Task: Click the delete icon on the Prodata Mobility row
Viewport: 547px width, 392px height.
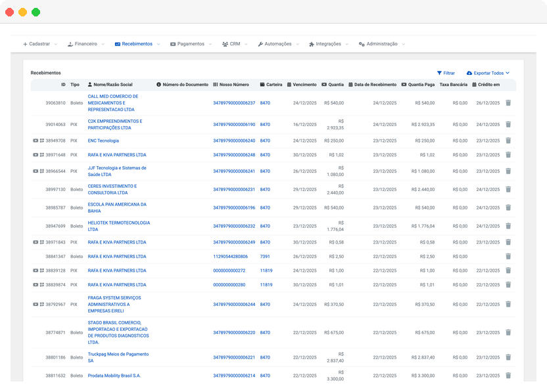Action: (x=508, y=377)
